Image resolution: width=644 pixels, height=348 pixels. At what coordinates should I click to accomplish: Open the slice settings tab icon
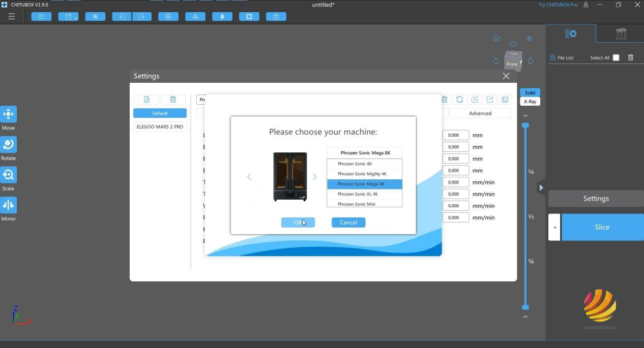click(571, 34)
